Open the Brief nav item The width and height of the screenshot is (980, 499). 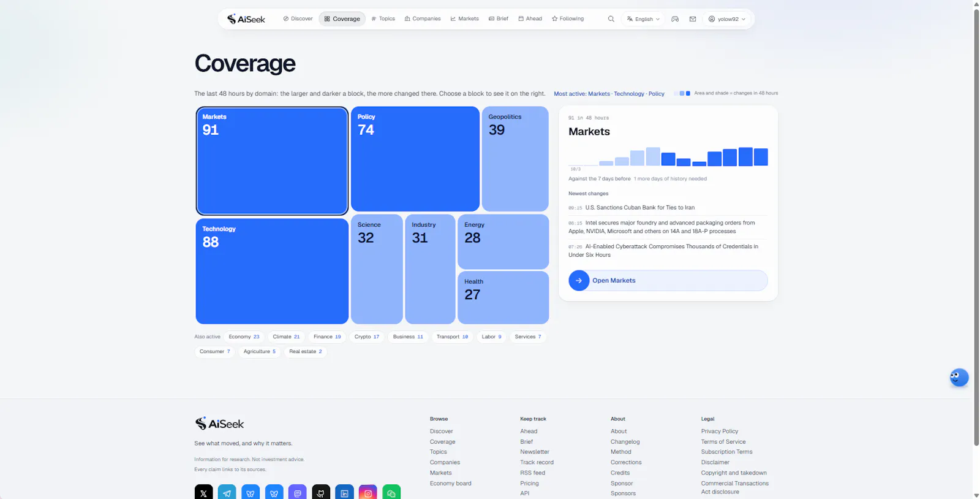coord(499,19)
